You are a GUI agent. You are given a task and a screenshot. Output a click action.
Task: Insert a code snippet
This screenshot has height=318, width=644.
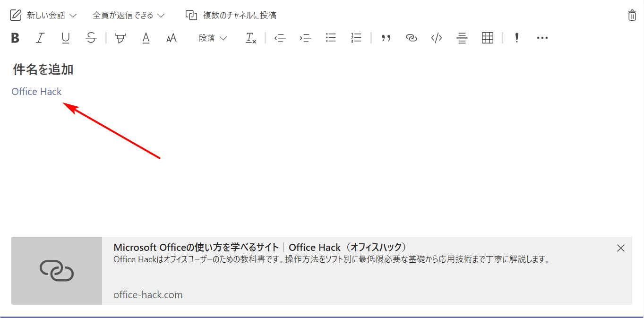coord(437,38)
